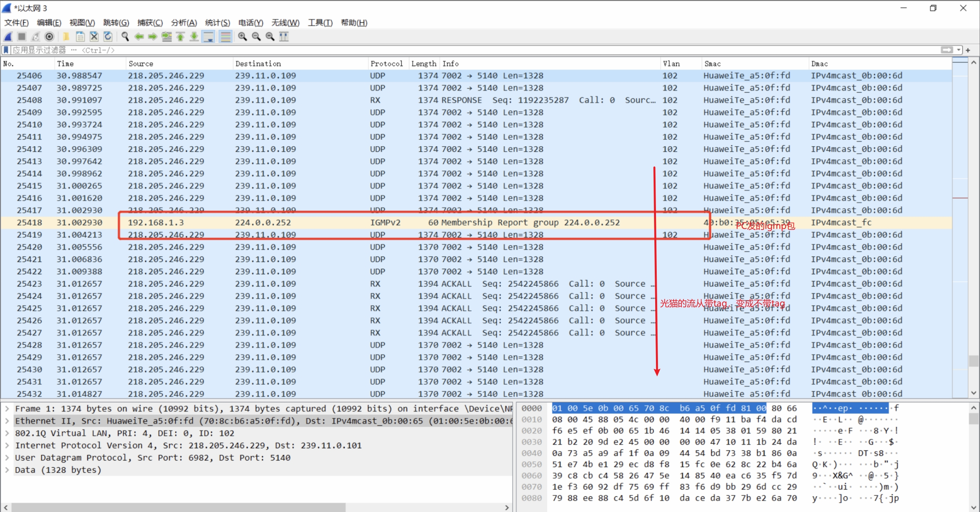
Task: Click the find packet magnifier icon
Action: 125,37
